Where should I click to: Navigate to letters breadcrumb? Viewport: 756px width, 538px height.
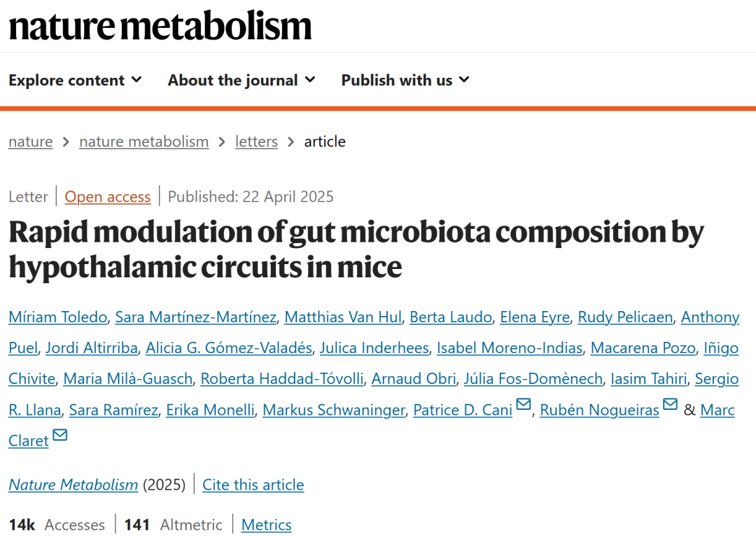[256, 142]
